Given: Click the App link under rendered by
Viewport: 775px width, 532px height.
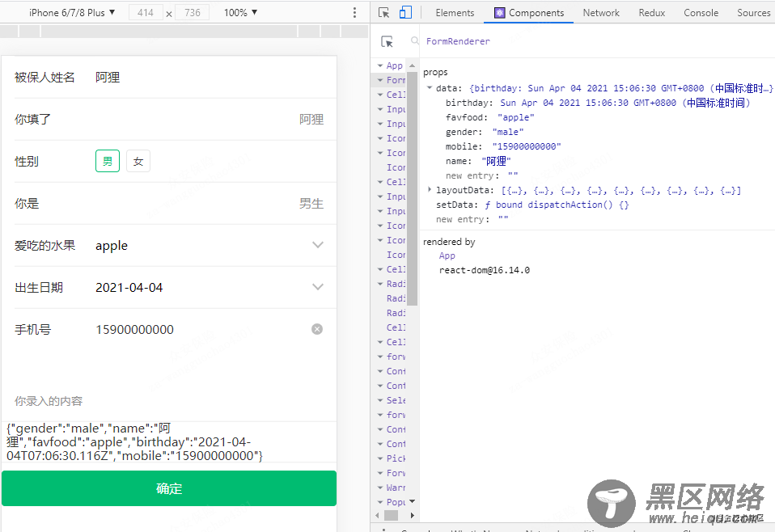Looking at the screenshot, I should click(x=447, y=255).
